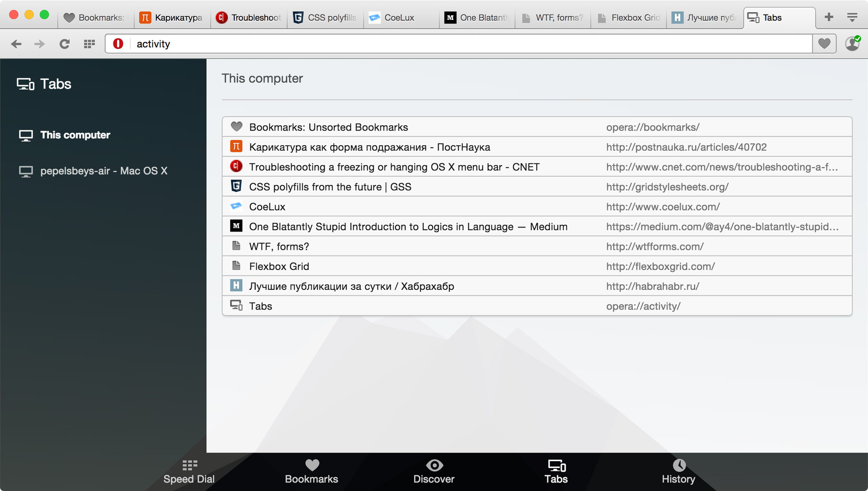Open Speed Dial grid icon in toolbar
The width and height of the screenshot is (868, 491).
tap(89, 44)
